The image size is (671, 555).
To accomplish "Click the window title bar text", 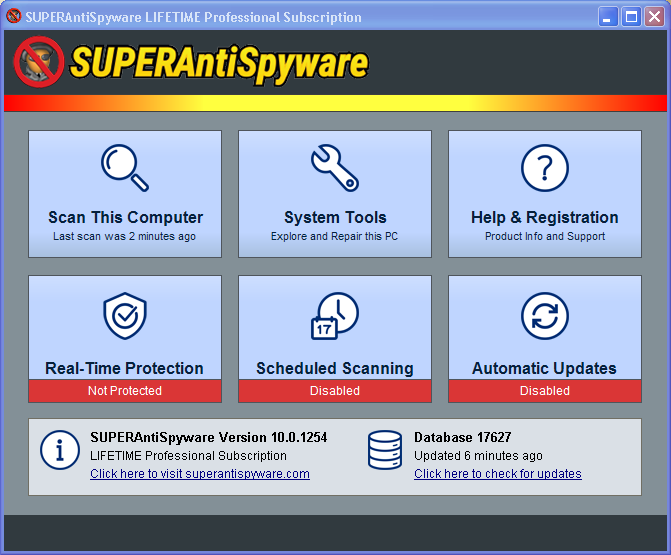I will tap(193, 17).
